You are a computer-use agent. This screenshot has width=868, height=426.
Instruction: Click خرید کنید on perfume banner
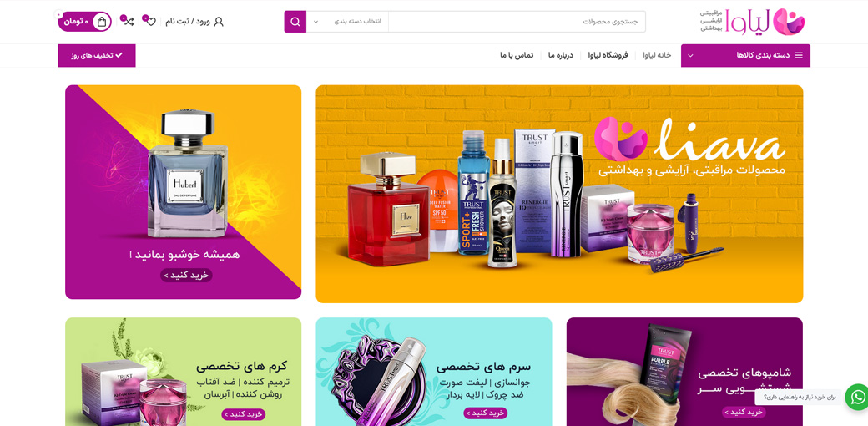[187, 276]
